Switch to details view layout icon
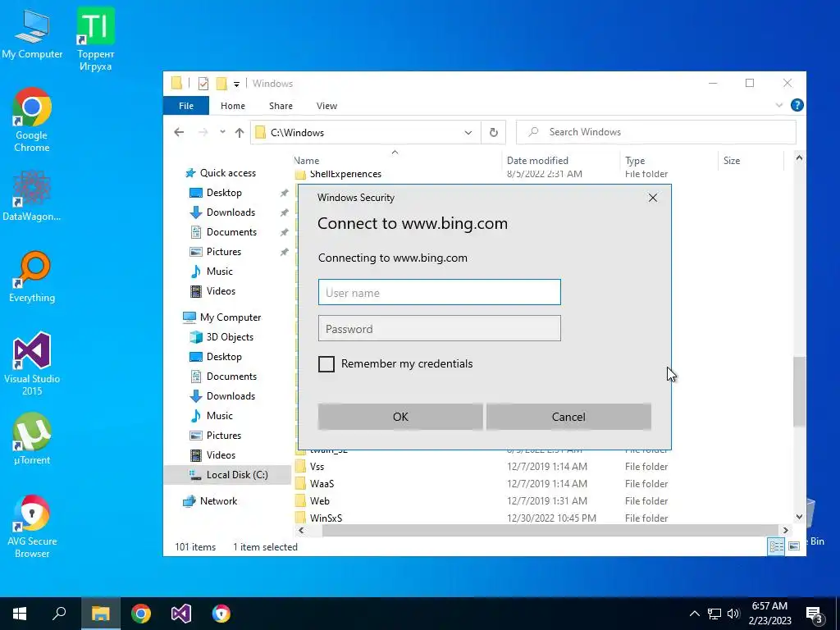840x630 pixels. pyautogui.click(x=776, y=546)
